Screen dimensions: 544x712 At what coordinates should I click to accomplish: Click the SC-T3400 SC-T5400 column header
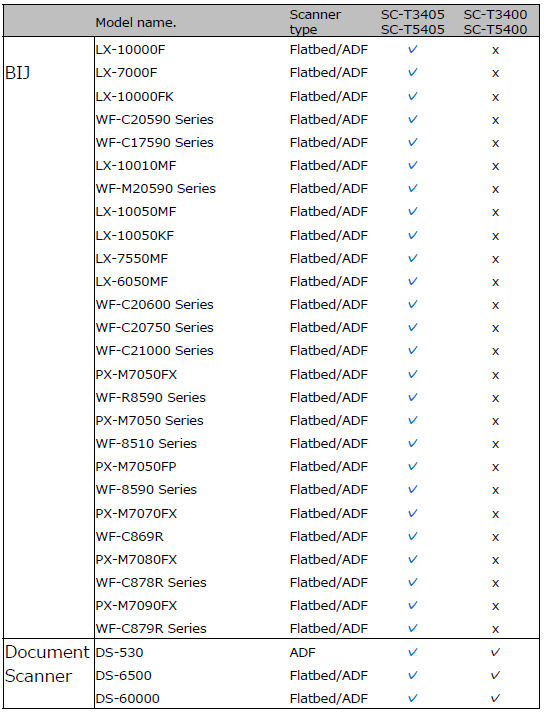tap(495, 22)
